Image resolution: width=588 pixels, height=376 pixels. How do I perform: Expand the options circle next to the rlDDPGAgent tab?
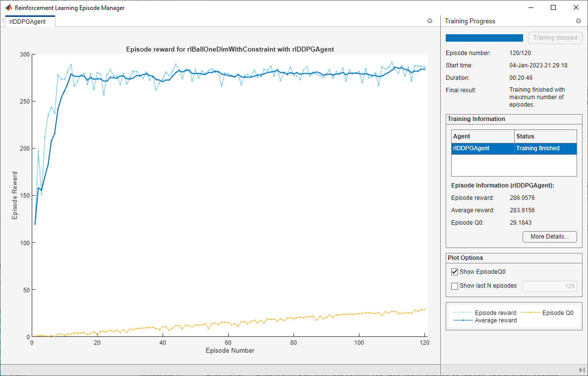(430, 21)
